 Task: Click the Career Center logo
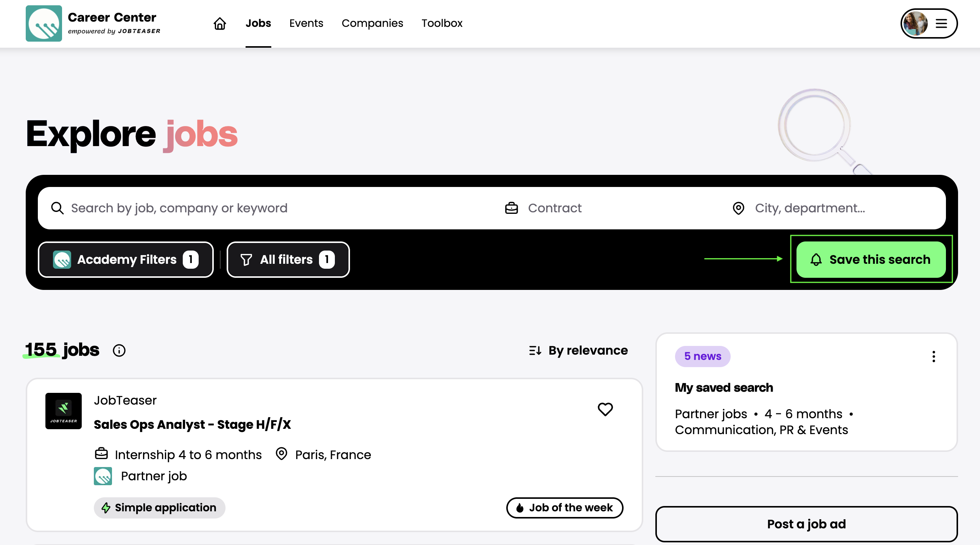[x=44, y=23]
